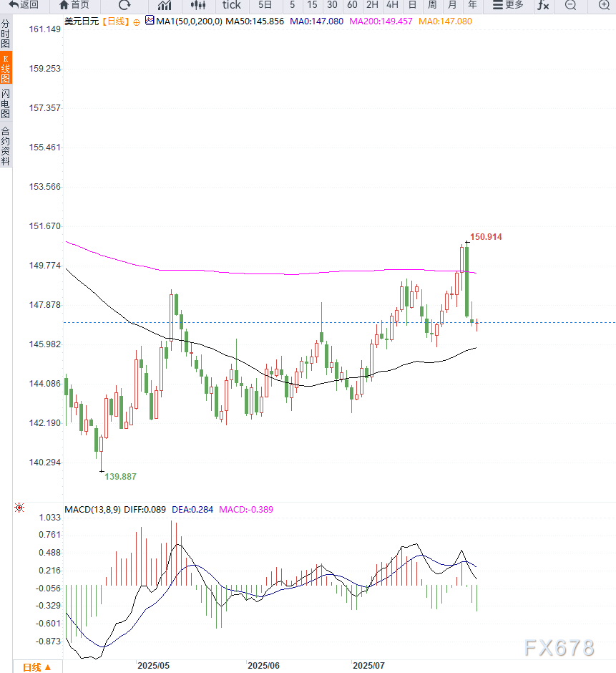Image resolution: width=616 pixels, height=673 pixels.
Task: Open the 更多 more menu
Action: (508, 5)
